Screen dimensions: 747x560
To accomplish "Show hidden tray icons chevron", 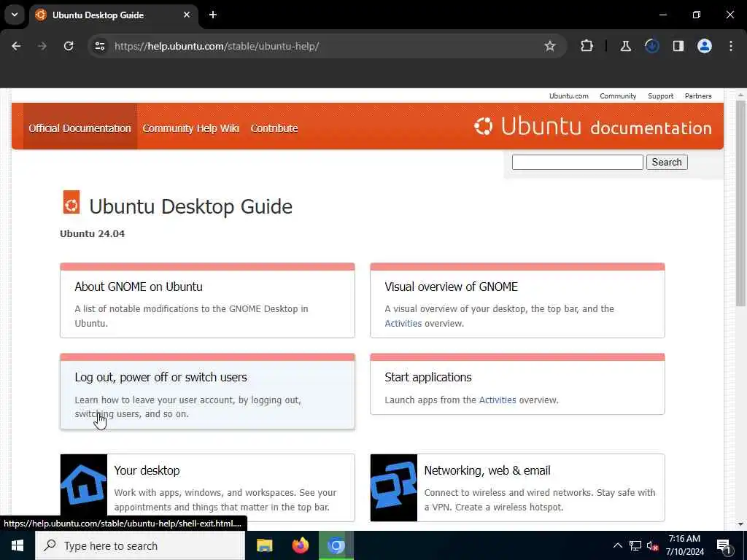I will pos(617,545).
